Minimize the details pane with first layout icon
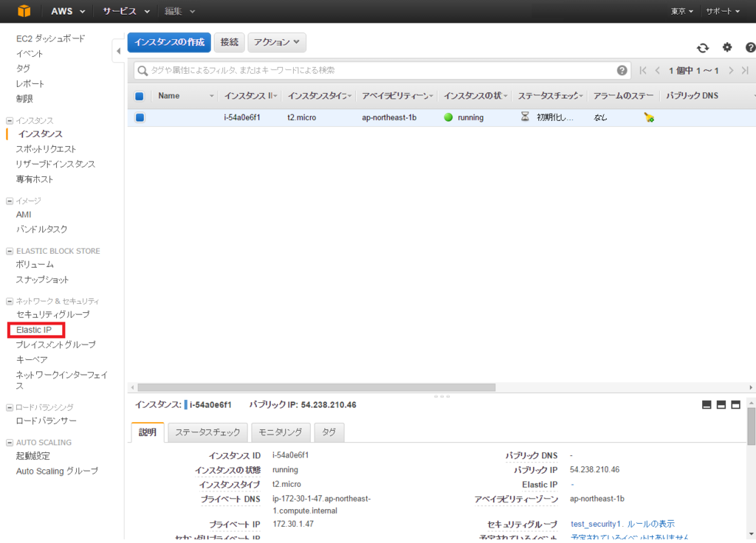The image size is (756, 543). pos(707,405)
